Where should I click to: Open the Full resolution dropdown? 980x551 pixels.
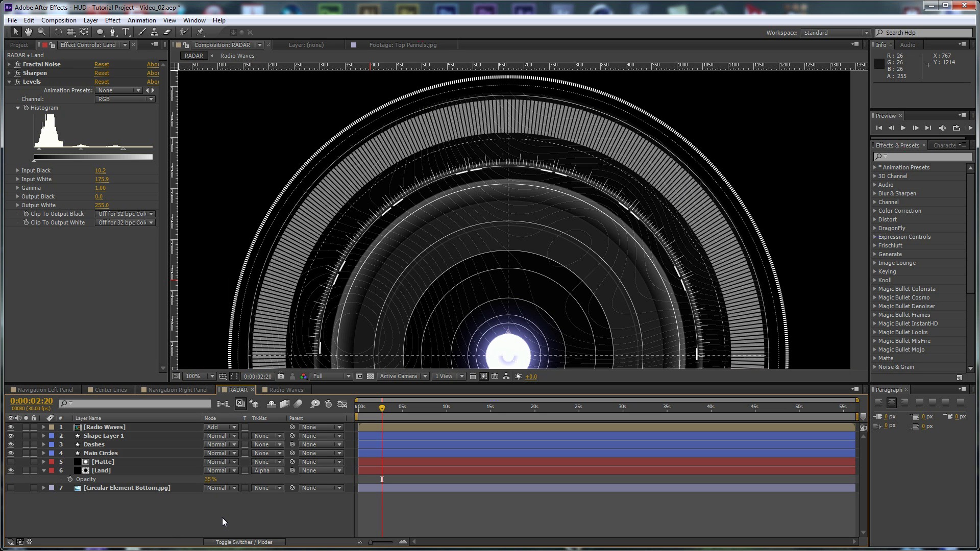[x=331, y=377]
